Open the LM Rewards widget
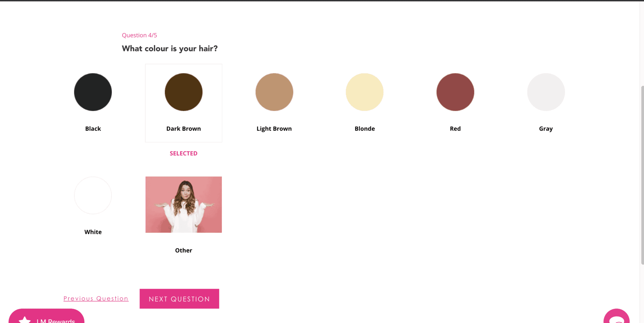The height and width of the screenshot is (323, 644). tap(55, 320)
